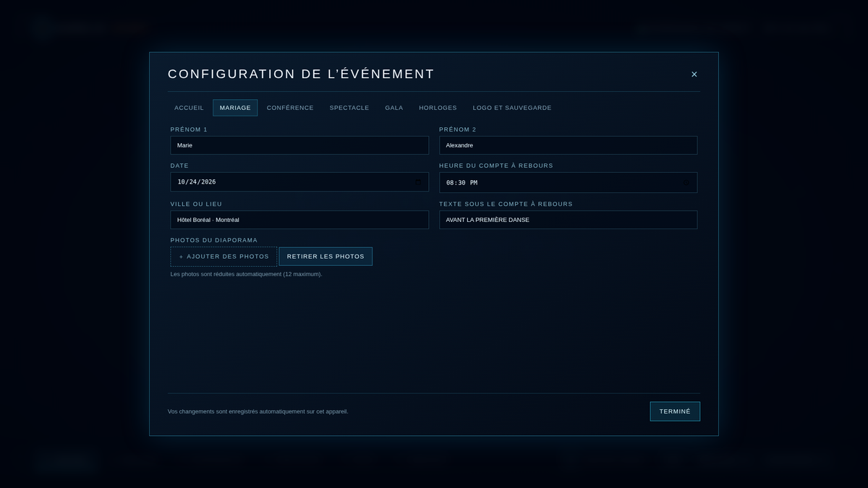Click the Photos du diaporama label

click(214, 240)
